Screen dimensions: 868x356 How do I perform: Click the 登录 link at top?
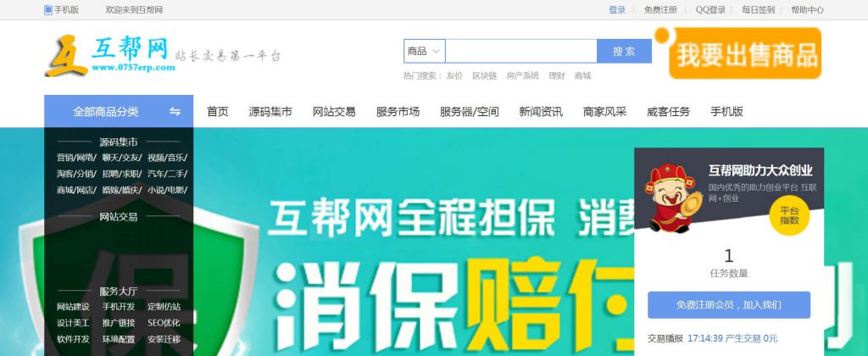click(617, 10)
